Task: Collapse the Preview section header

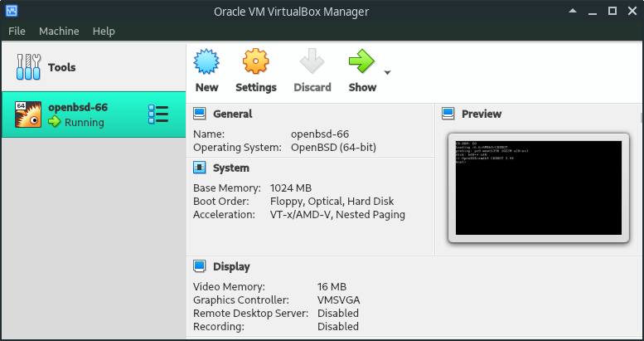Action: [x=482, y=114]
